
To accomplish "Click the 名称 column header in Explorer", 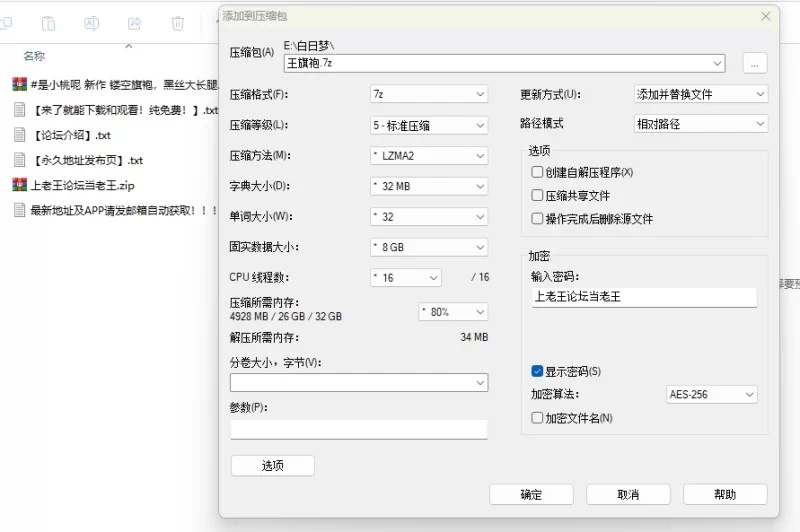I will (34, 56).
